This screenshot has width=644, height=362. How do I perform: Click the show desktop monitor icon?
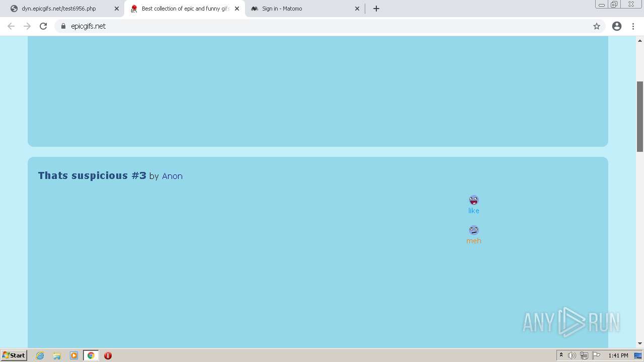[638, 355]
